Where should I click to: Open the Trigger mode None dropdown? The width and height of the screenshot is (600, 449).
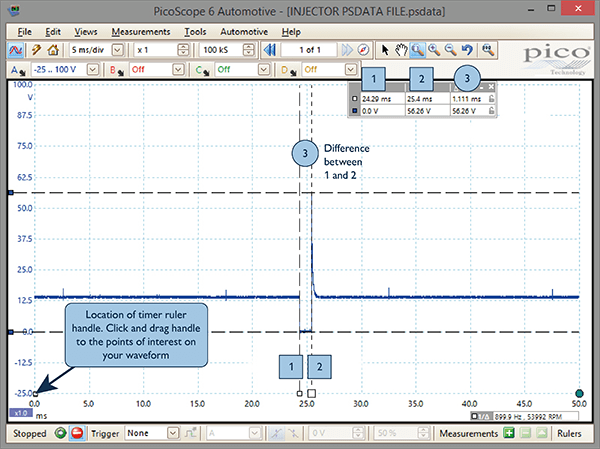tap(173, 433)
